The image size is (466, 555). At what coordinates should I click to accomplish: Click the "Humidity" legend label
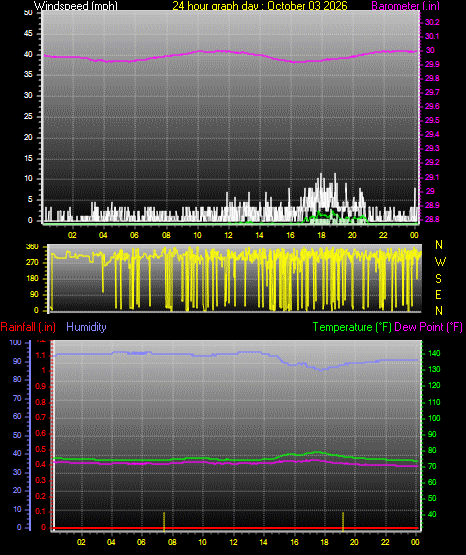click(86, 327)
